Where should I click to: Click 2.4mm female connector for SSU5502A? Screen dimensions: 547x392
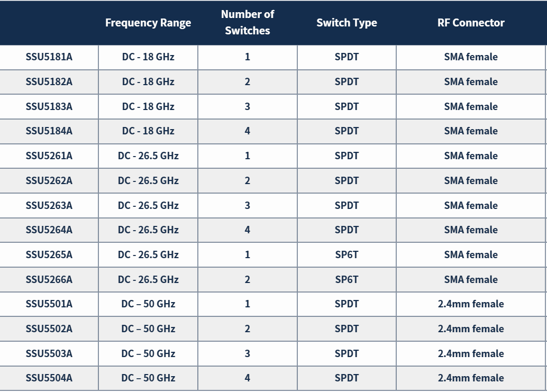(x=471, y=329)
